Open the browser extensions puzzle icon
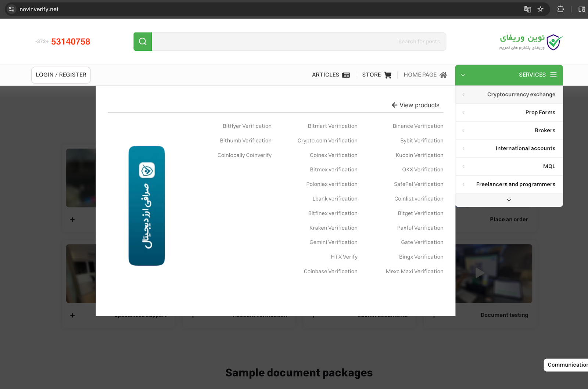 point(560,9)
